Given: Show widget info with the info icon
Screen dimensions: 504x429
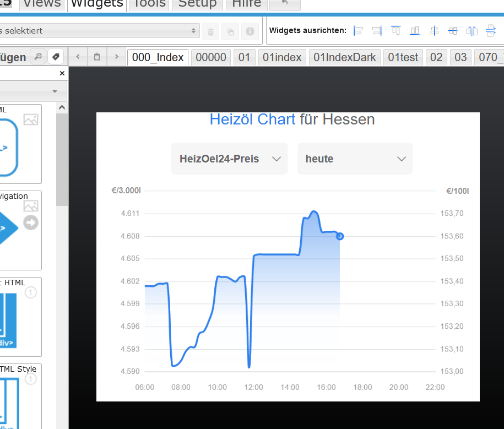Looking at the screenshot, I should 250,31.
